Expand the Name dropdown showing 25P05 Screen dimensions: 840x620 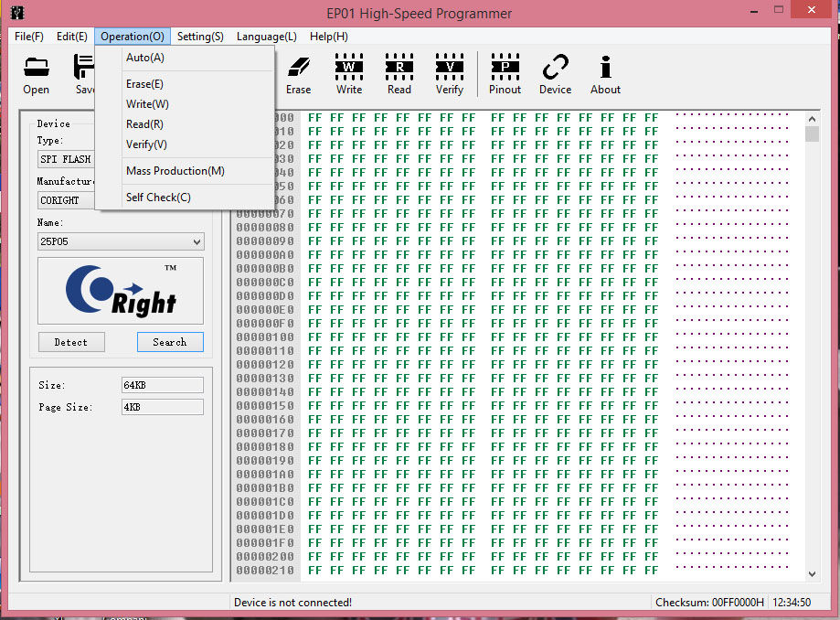coord(121,241)
